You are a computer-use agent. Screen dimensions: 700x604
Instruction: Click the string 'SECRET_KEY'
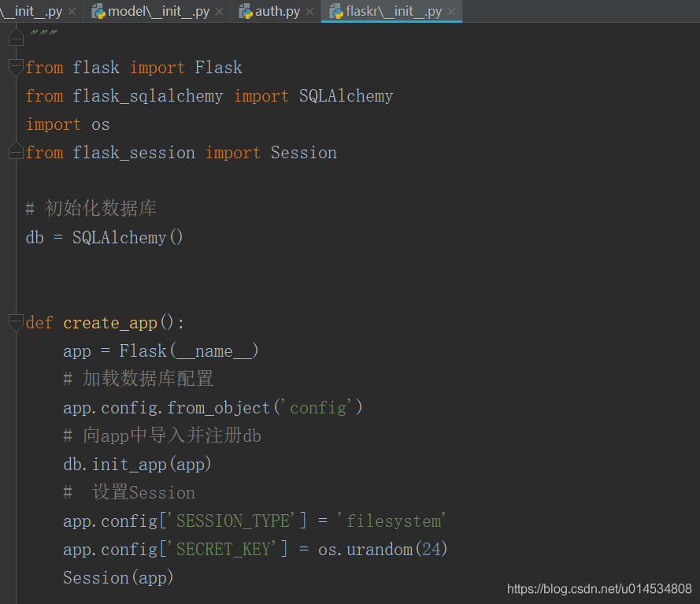223,549
